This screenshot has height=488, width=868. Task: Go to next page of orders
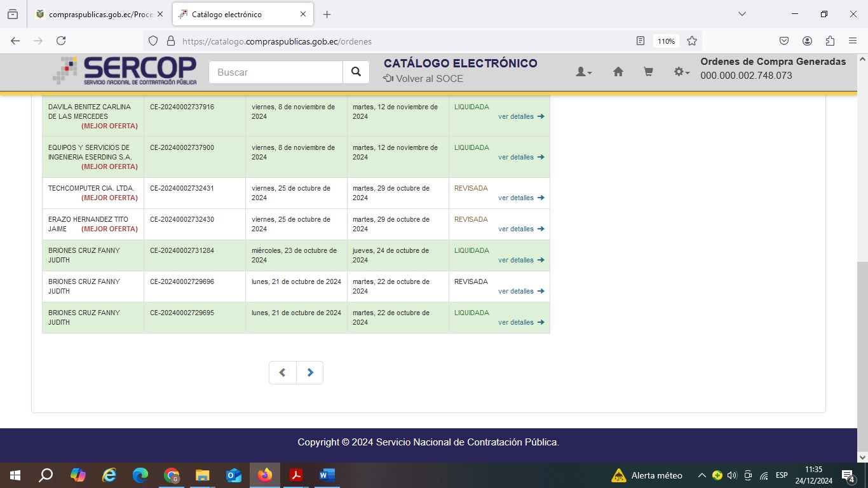tap(310, 373)
